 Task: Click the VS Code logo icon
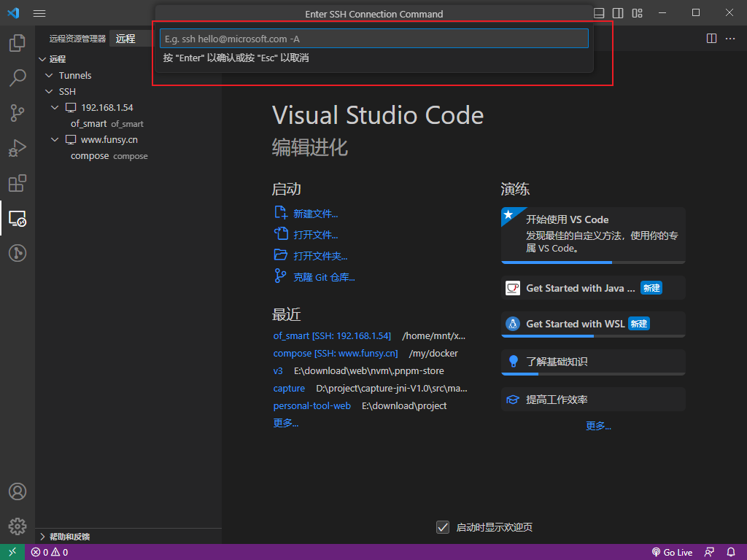pos(13,13)
